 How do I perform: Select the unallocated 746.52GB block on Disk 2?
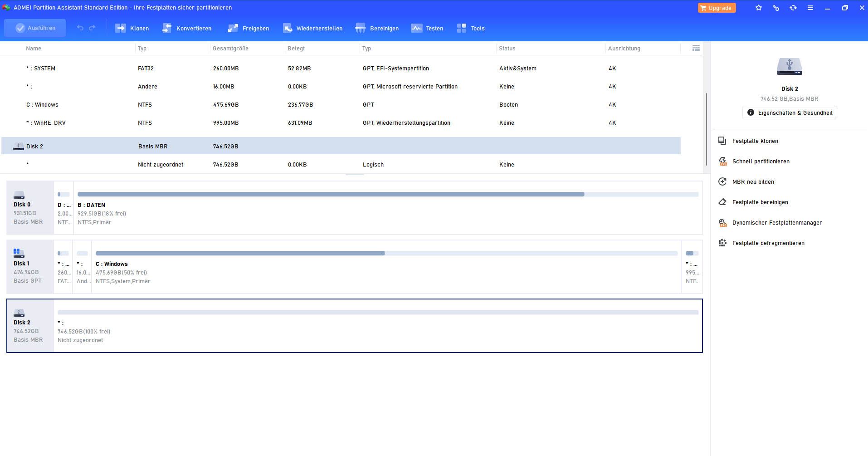click(378, 326)
